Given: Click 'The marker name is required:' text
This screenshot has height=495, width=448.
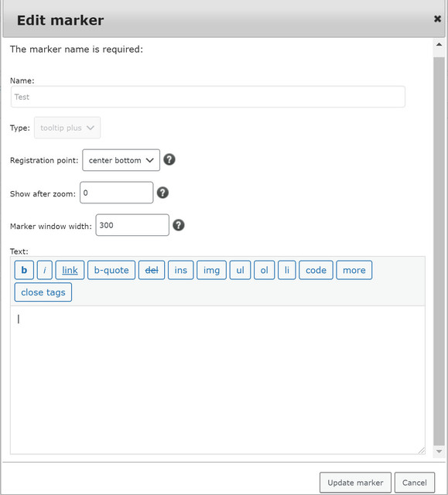Looking at the screenshot, I should click(77, 49).
